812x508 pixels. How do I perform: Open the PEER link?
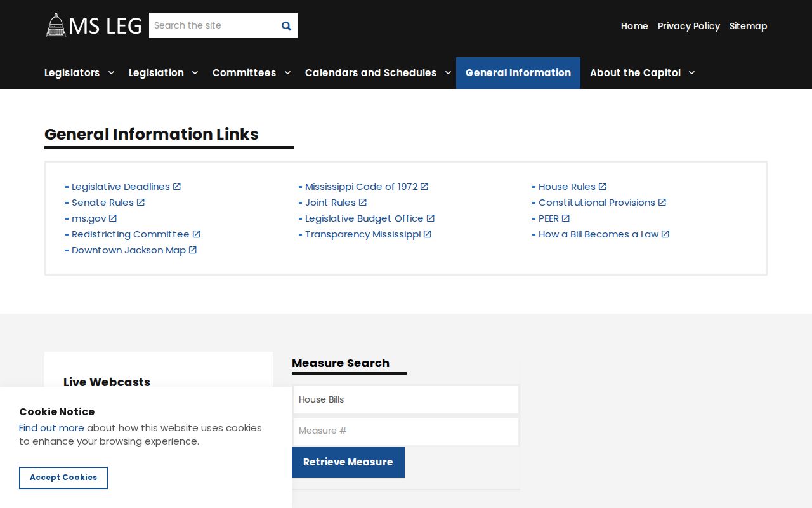(x=549, y=218)
